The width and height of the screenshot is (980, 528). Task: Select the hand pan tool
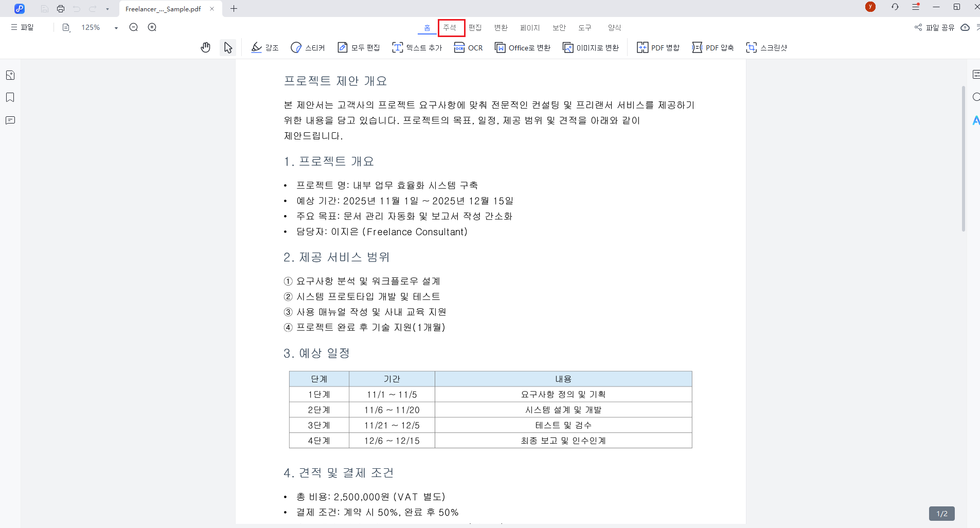(205, 47)
